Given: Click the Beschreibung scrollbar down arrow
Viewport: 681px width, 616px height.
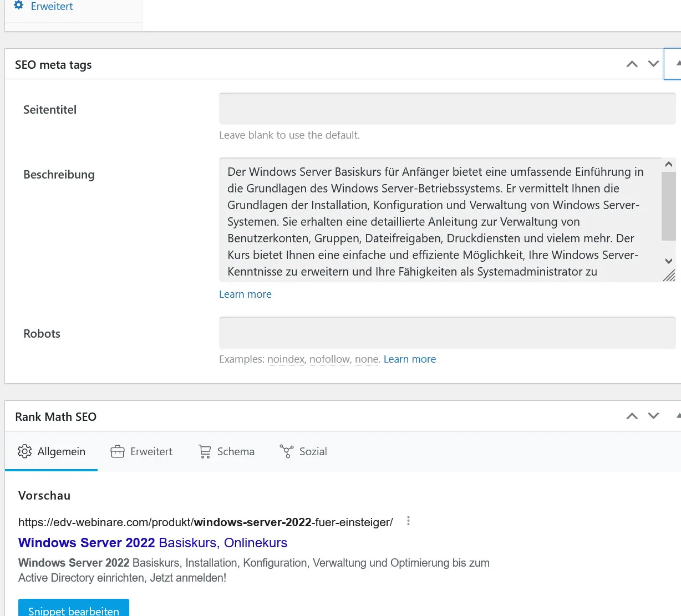Looking at the screenshot, I should 669,261.
